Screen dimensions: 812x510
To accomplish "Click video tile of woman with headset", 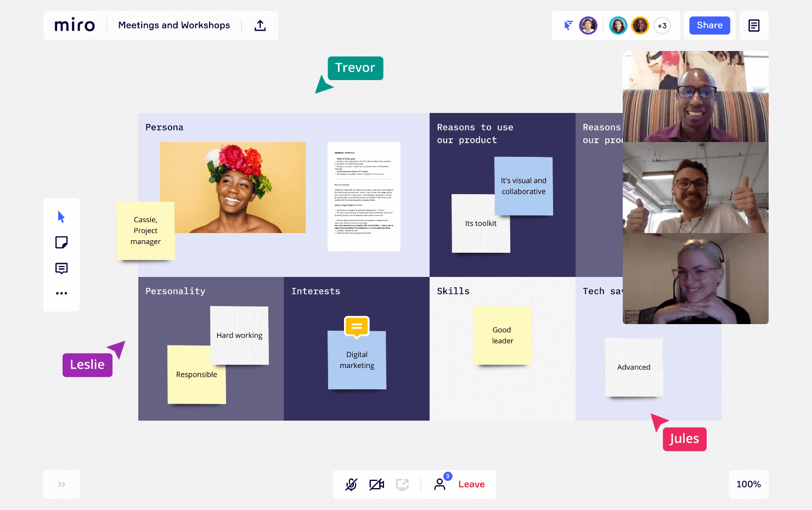I will (696, 279).
